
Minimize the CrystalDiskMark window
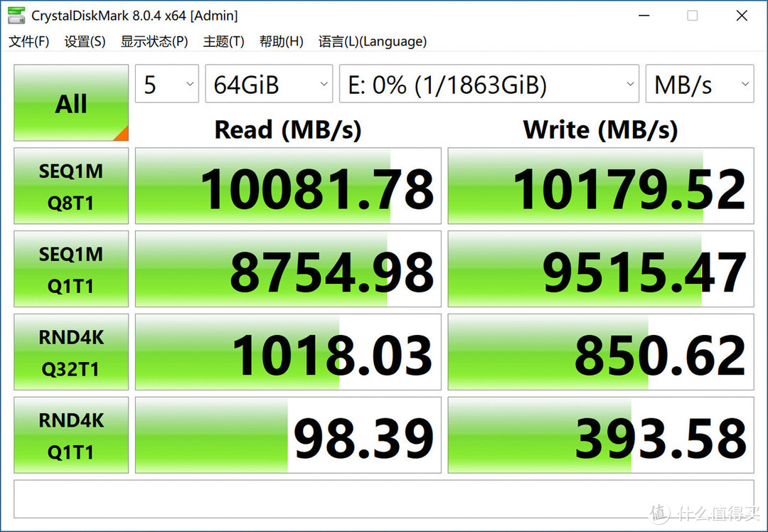(644, 16)
